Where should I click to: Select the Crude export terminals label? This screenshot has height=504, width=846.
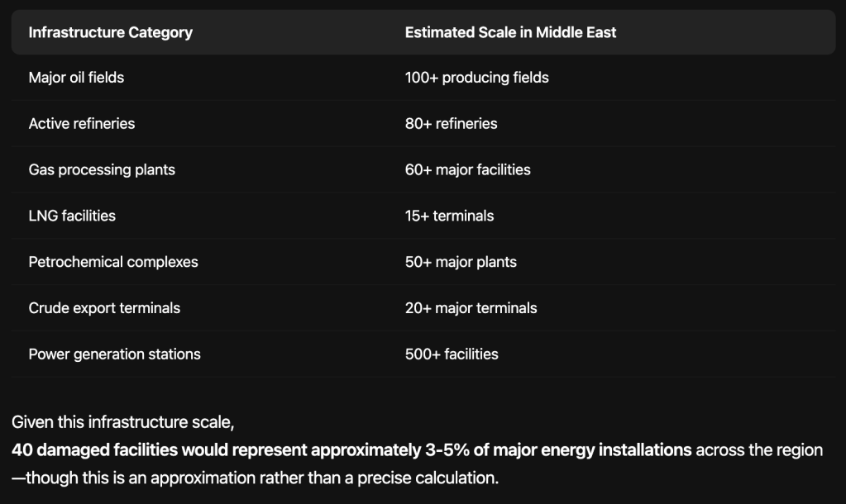104,308
